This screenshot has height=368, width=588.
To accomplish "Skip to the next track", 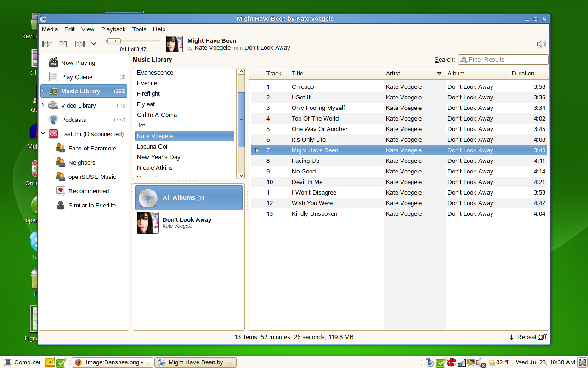I will tap(80, 44).
